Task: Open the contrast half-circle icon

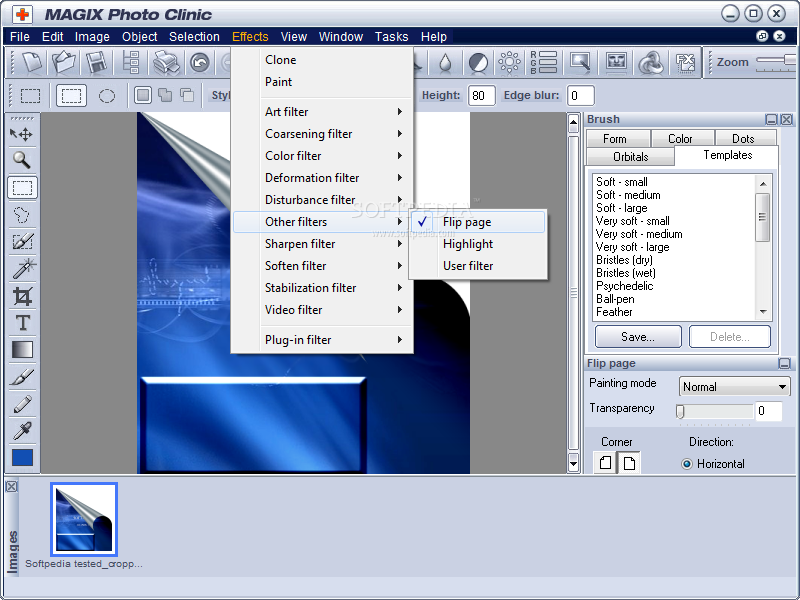Action: [478, 63]
